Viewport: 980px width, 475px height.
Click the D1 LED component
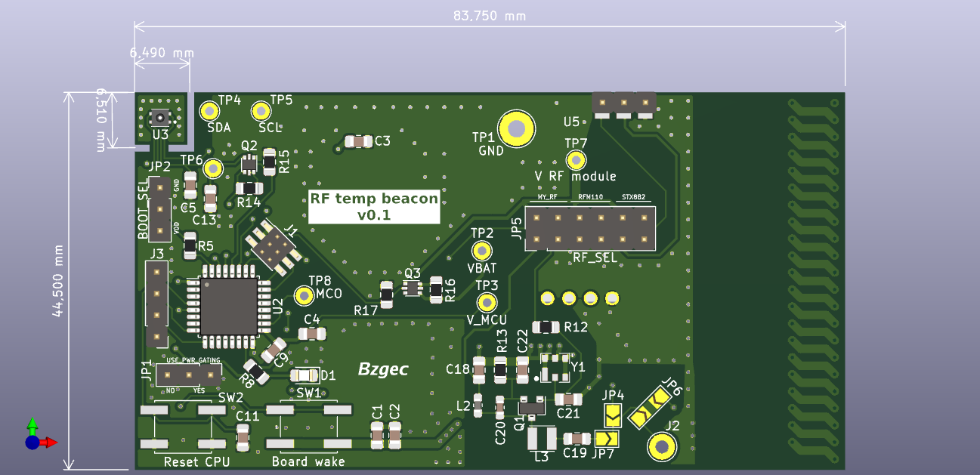tap(303, 375)
